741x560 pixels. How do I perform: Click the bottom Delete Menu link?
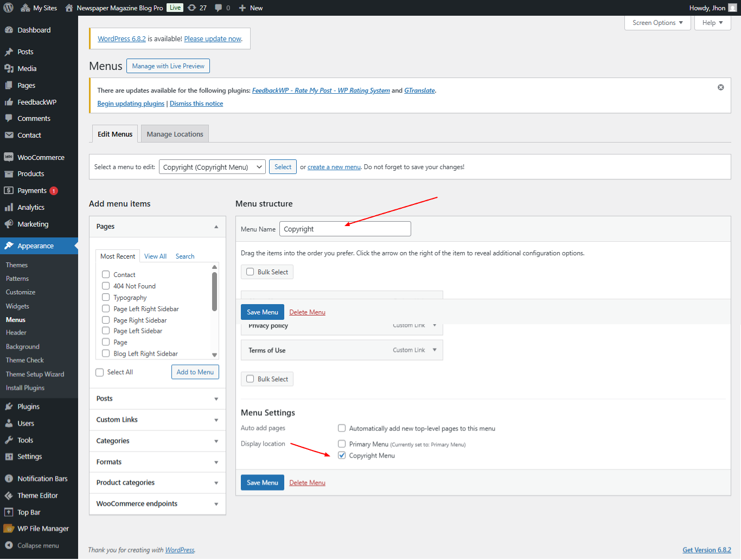coord(308,483)
